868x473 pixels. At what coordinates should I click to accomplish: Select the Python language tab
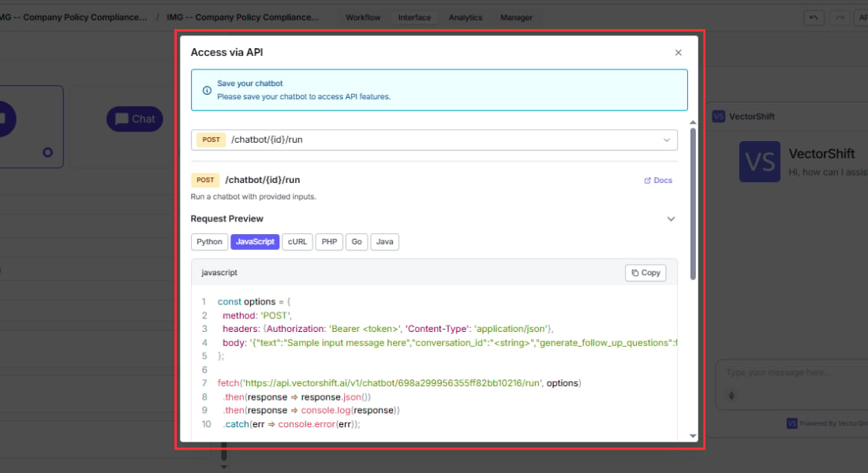coord(209,242)
